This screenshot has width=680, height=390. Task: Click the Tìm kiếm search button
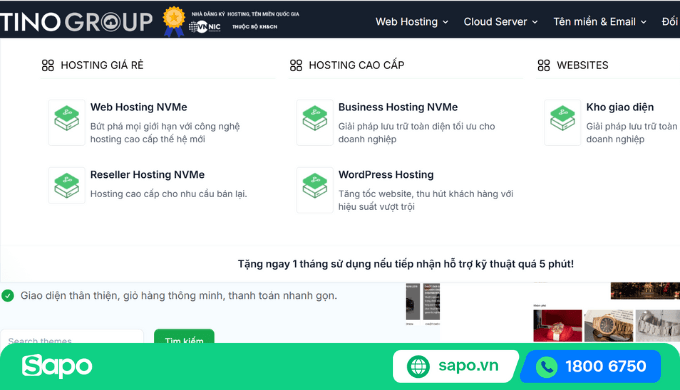(184, 337)
